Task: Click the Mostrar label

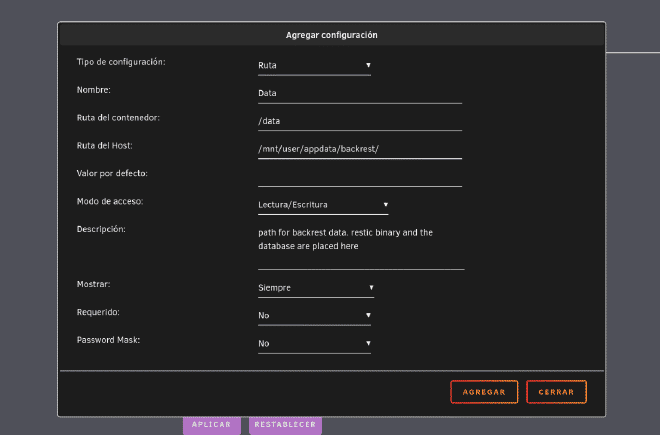Action: [93, 284]
